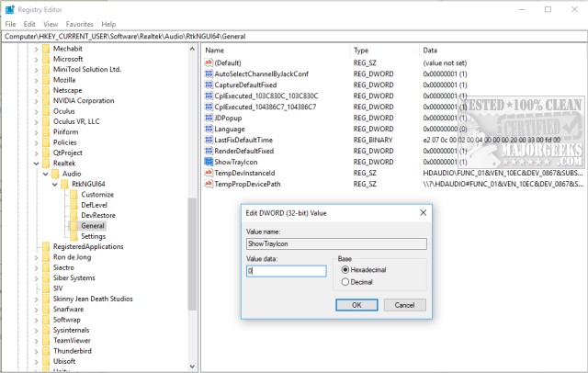Collapse the Audio tree node
The image size is (588, 373).
click(45, 174)
